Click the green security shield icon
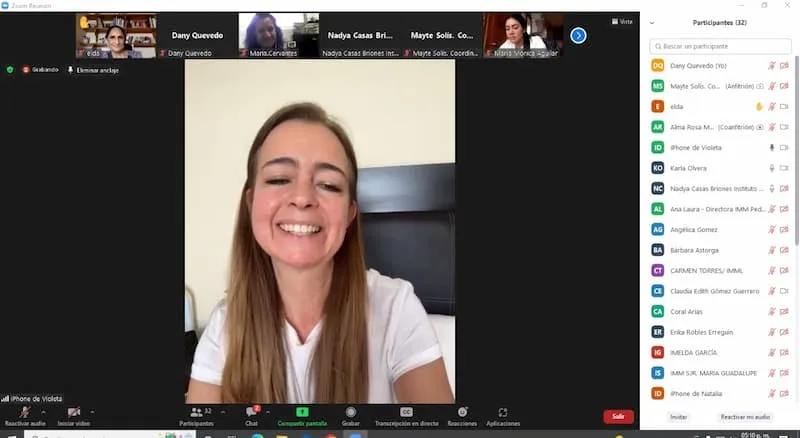Viewport: 800px width, 438px height. [10, 69]
